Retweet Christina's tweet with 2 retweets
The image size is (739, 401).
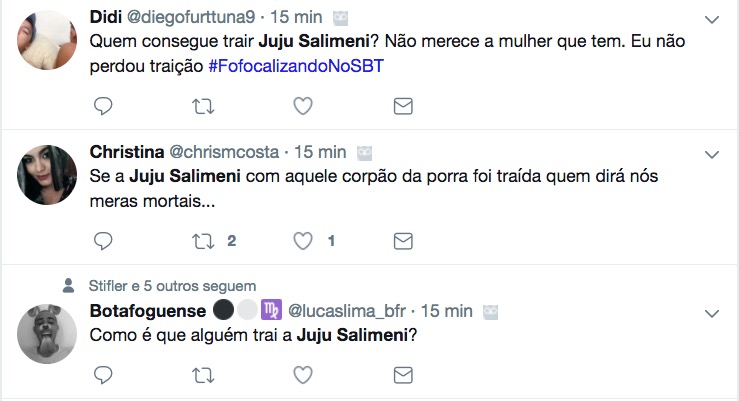202,241
